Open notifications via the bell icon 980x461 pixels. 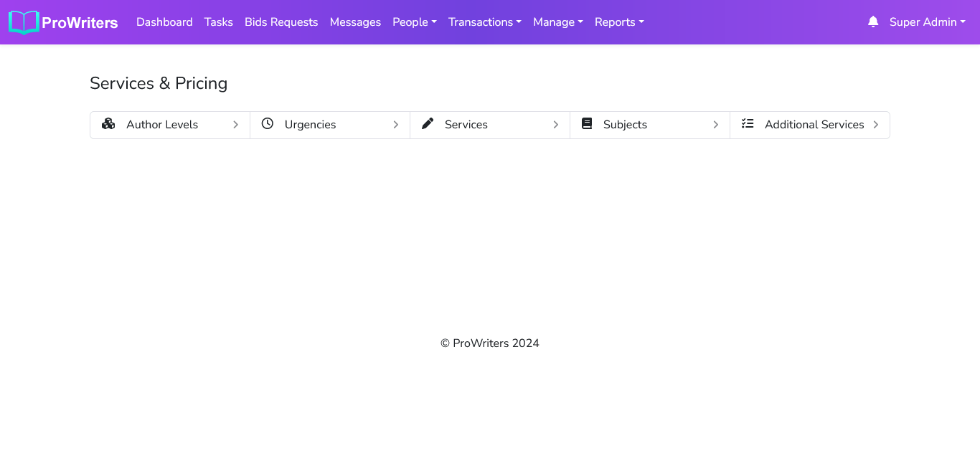pyautogui.click(x=873, y=22)
